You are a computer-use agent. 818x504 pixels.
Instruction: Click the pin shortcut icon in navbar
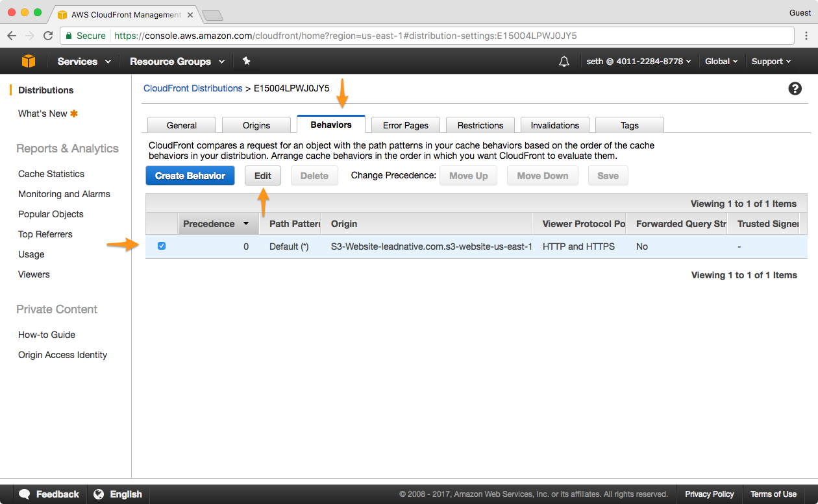click(x=246, y=61)
